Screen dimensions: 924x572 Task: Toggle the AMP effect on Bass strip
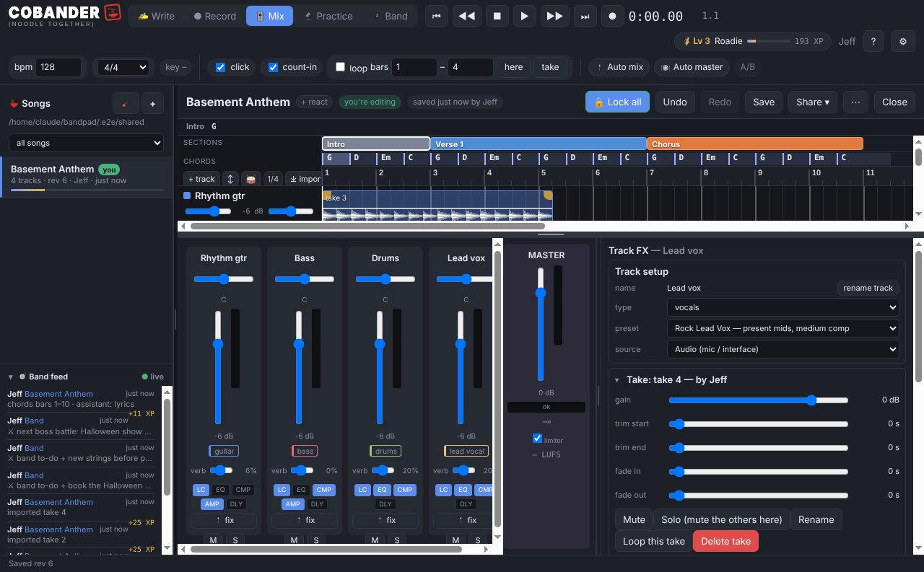pos(292,504)
